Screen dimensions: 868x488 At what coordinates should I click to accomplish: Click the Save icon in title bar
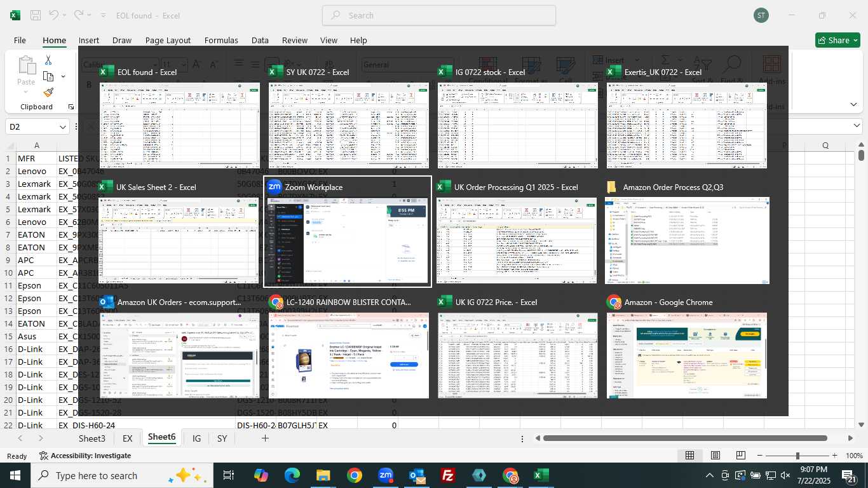pos(36,15)
